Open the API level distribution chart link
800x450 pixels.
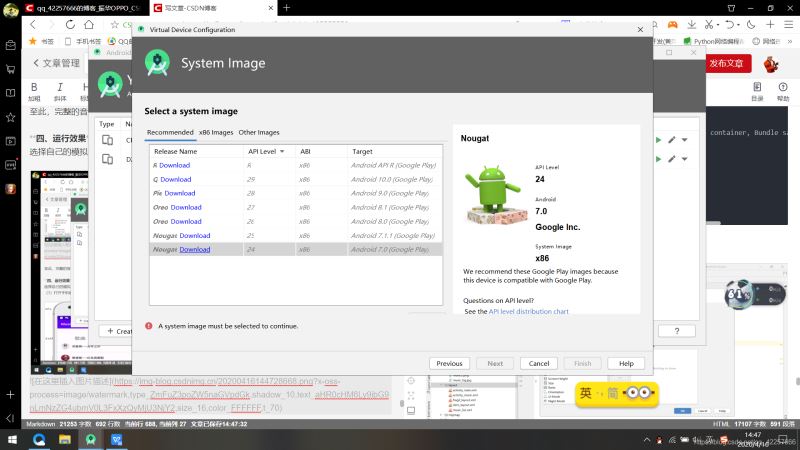pos(528,311)
